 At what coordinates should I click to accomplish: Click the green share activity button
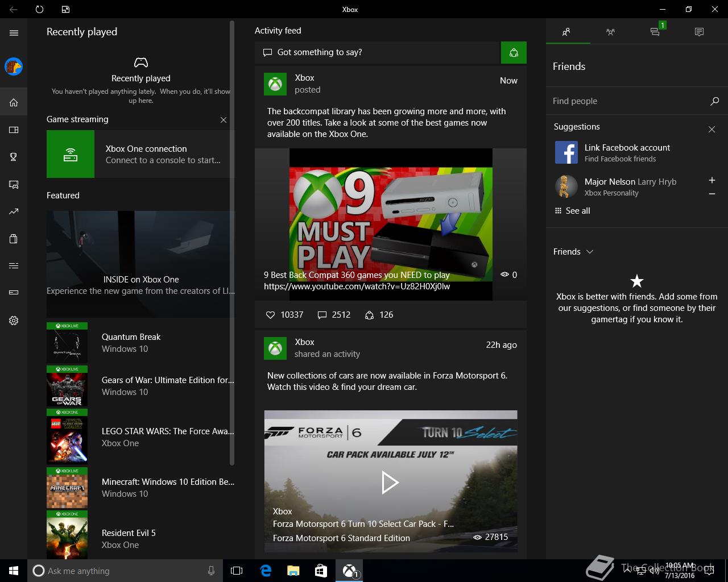[x=514, y=53]
